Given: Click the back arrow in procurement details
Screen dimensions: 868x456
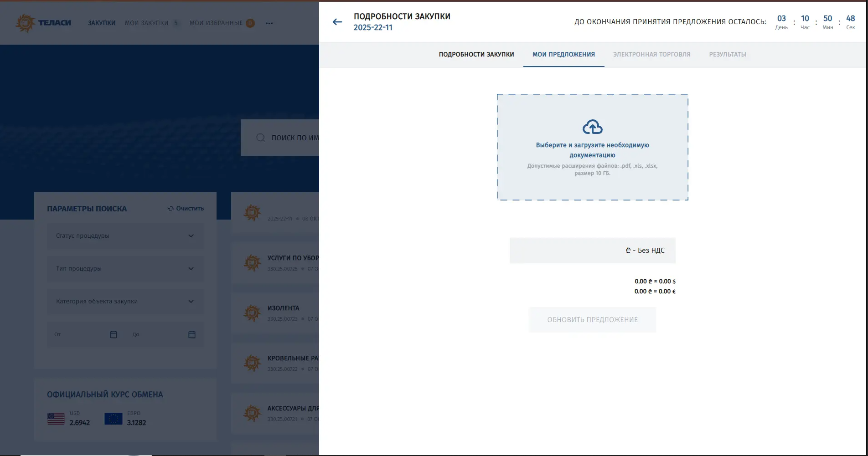Looking at the screenshot, I should (337, 22).
